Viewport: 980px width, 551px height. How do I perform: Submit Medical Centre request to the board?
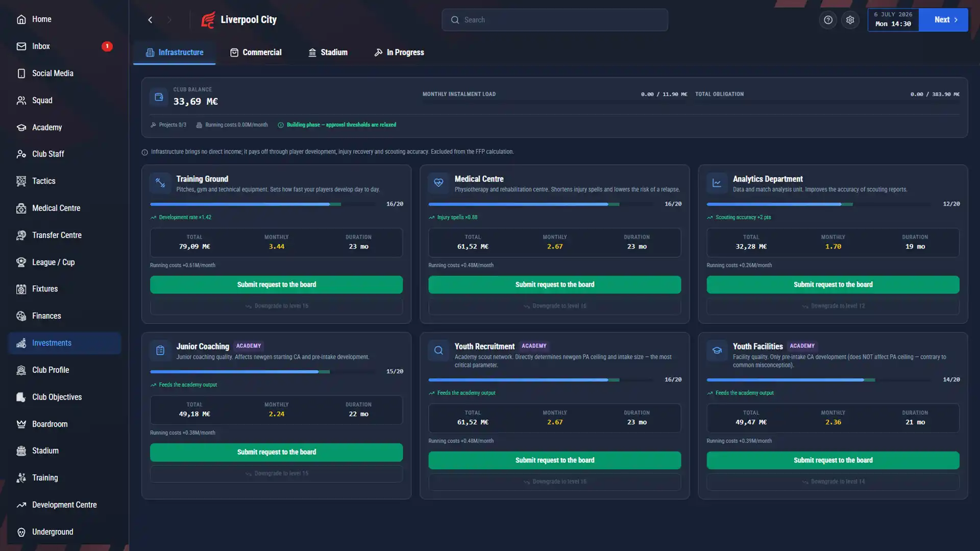coord(554,285)
